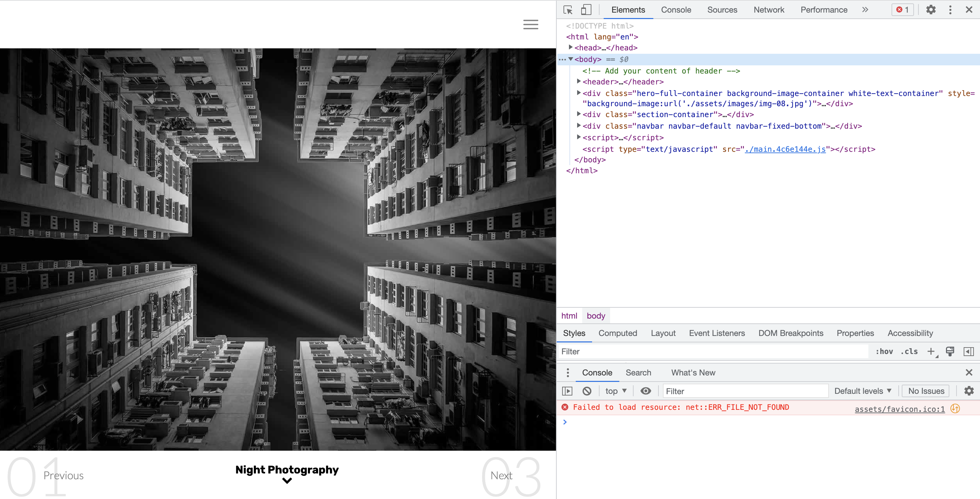Expand the navbar-fixed-bottom div node
This screenshot has height=499, width=980.
578,126
